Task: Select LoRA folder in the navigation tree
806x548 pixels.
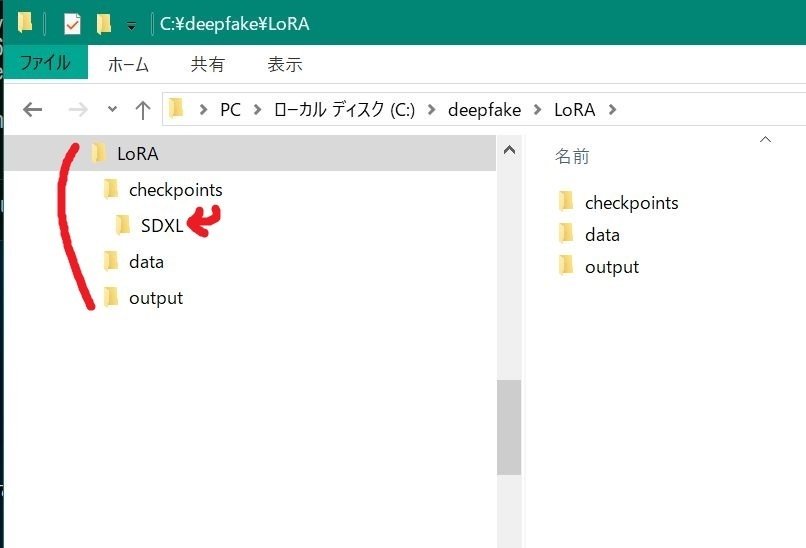Action: point(250,153)
